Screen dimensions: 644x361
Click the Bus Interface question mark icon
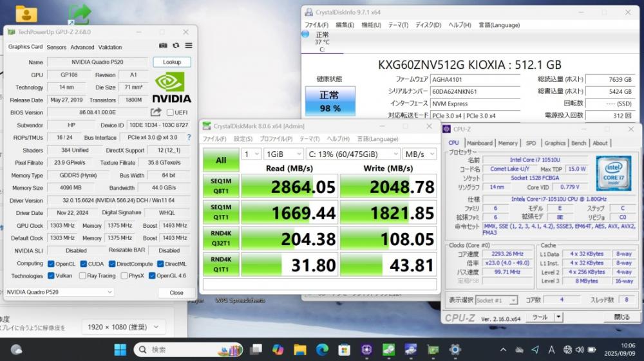click(189, 138)
